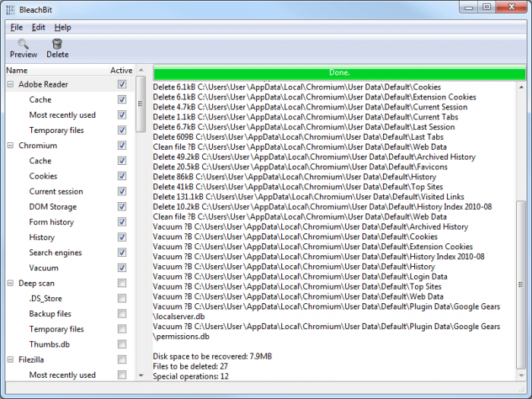Click the results pane scroll down arrow
Image resolution: width=532 pixels, height=399 pixels.
coord(521,375)
